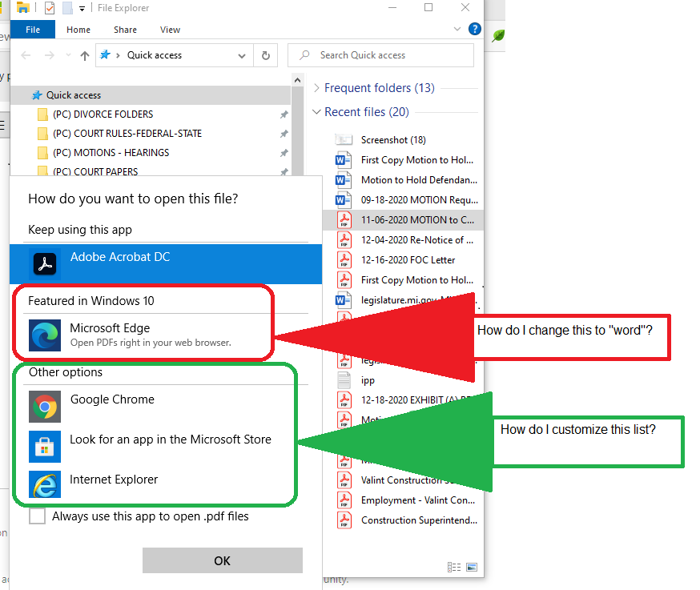Unpin '(PC) DIVORCE FOLDERS' from Quick access
Viewport: 700px width, 590px height.
point(284,113)
